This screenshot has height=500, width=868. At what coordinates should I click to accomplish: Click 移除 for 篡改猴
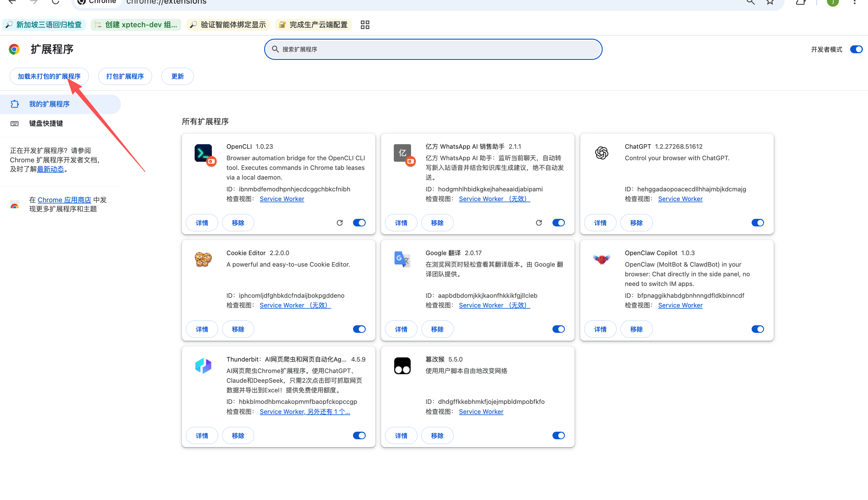[437, 436]
